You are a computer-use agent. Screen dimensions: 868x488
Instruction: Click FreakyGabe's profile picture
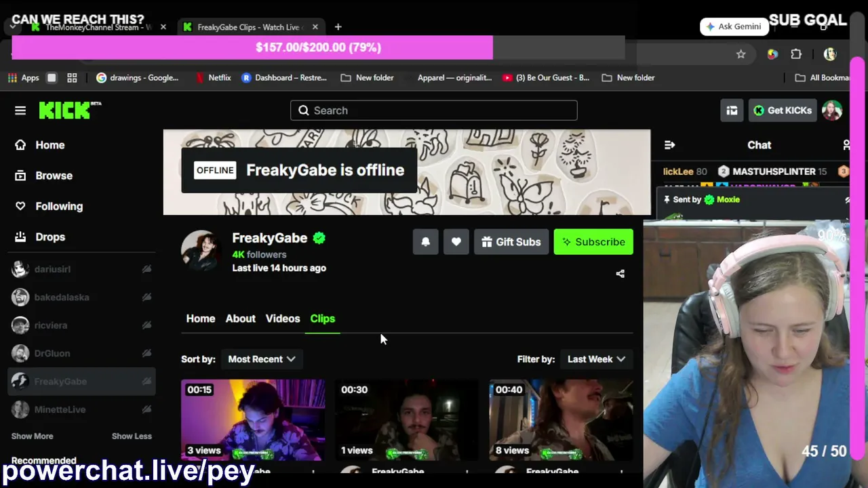200,251
